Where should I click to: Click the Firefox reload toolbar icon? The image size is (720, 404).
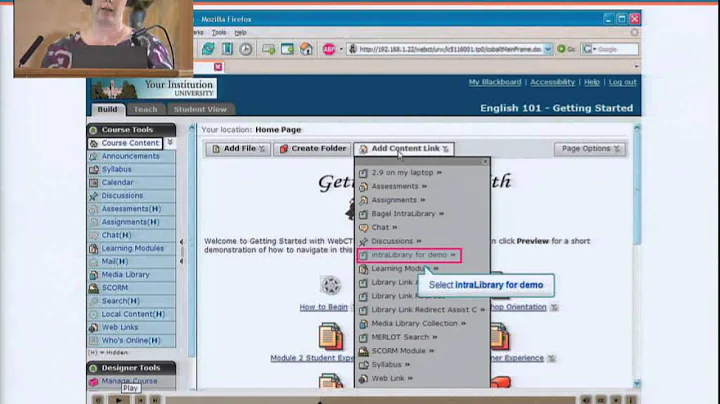click(208, 49)
